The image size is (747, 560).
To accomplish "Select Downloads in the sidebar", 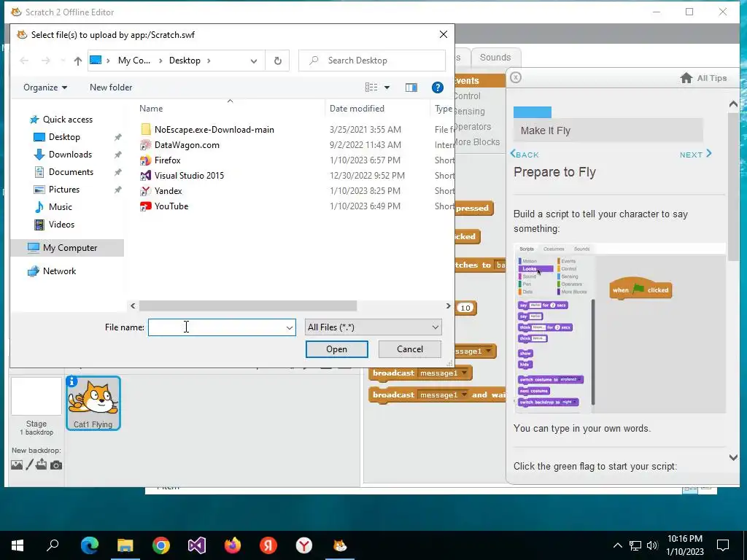I will click(x=70, y=155).
